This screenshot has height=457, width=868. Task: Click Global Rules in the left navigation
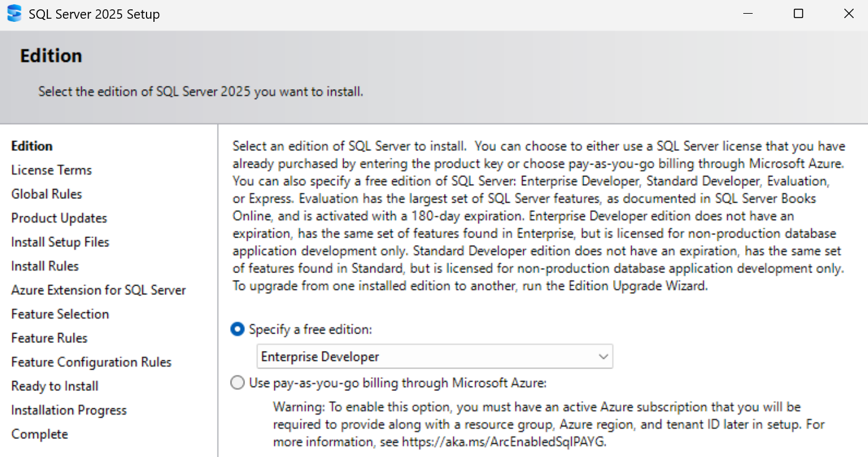[x=46, y=195]
